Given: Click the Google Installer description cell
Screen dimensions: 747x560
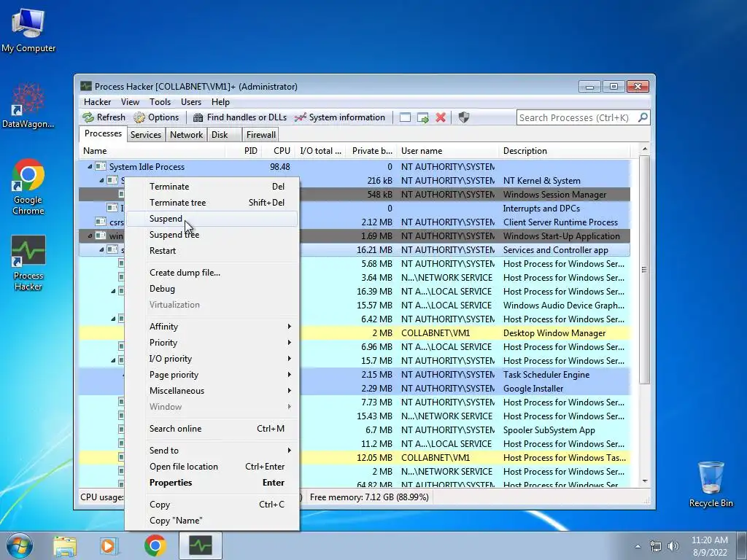Looking at the screenshot, I should click(533, 389).
